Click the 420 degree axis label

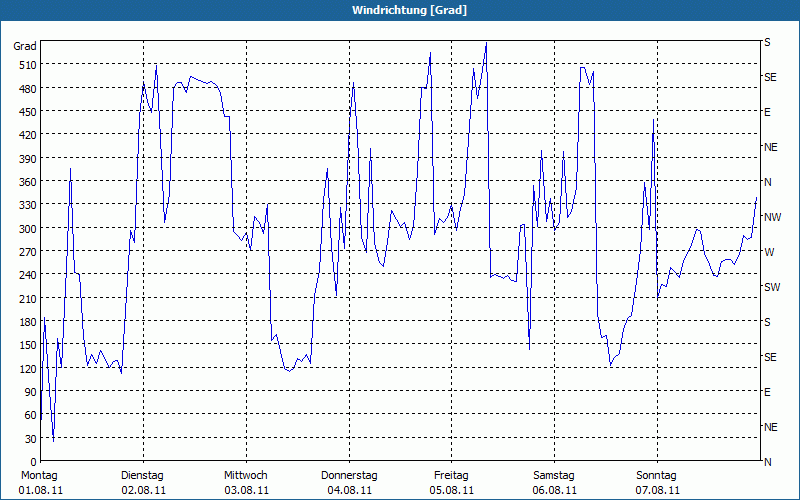coord(28,135)
